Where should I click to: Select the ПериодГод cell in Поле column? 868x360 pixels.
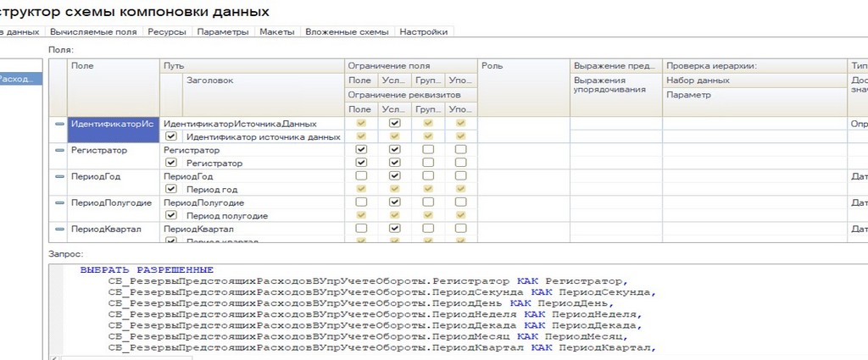114,182
